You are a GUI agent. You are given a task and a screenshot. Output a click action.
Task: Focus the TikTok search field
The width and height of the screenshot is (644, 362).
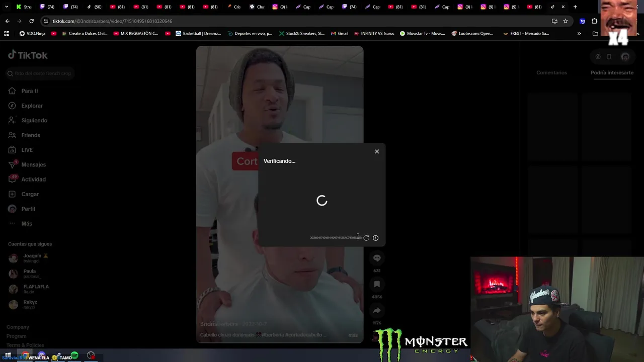(40, 73)
